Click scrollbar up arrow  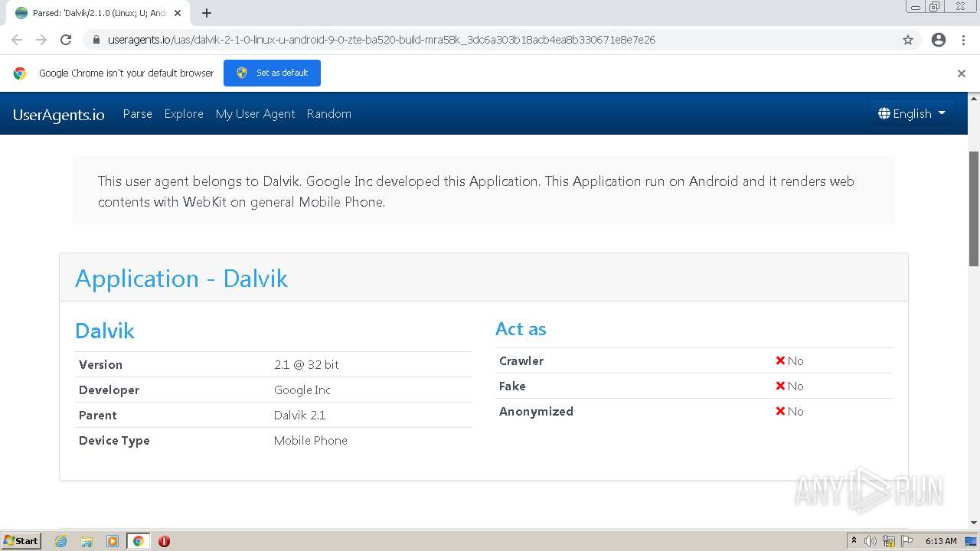coord(974,98)
